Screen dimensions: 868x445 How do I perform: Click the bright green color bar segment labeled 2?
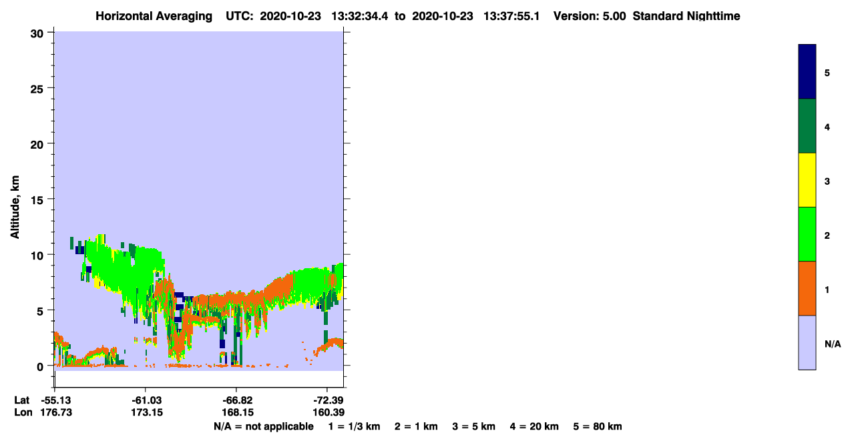(807, 234)
